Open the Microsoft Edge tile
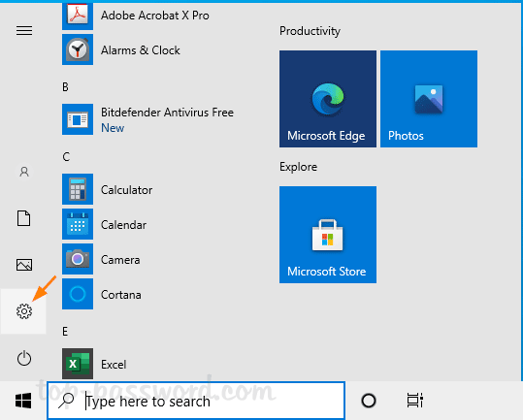523x420 pixels. pyautogui.click(x=328, y=99)
